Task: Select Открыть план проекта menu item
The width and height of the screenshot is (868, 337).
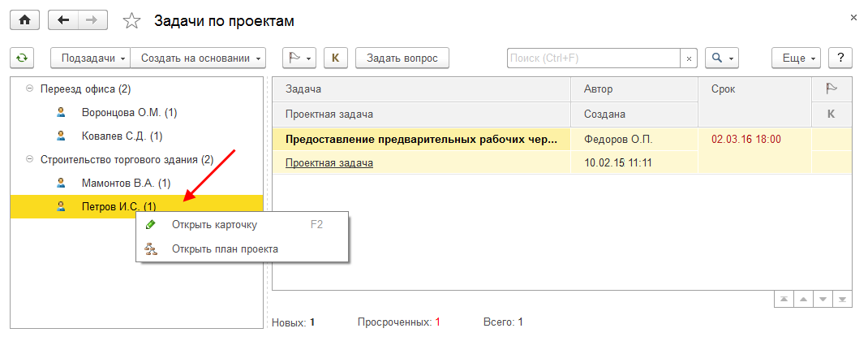Action: pos(225,249)
